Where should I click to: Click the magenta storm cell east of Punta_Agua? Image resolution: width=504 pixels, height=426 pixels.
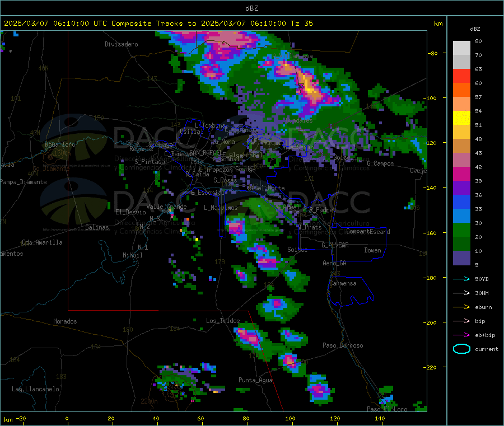pos(319,390)
